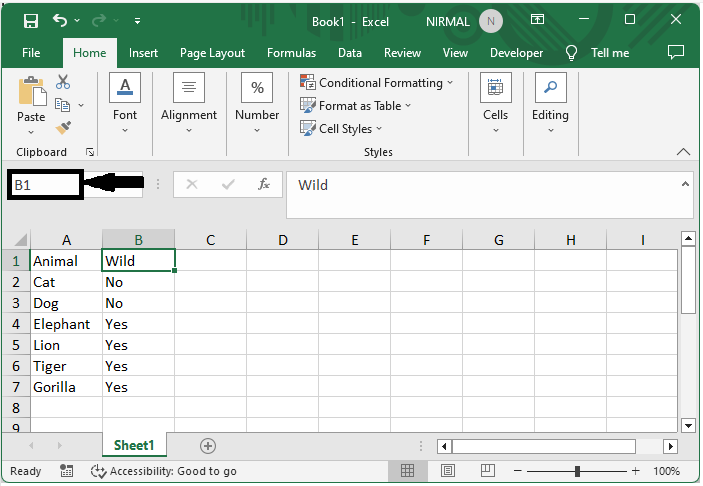Switch to Normal view in status bar
Screen dimensions: 703x486
tap(408, 471)
